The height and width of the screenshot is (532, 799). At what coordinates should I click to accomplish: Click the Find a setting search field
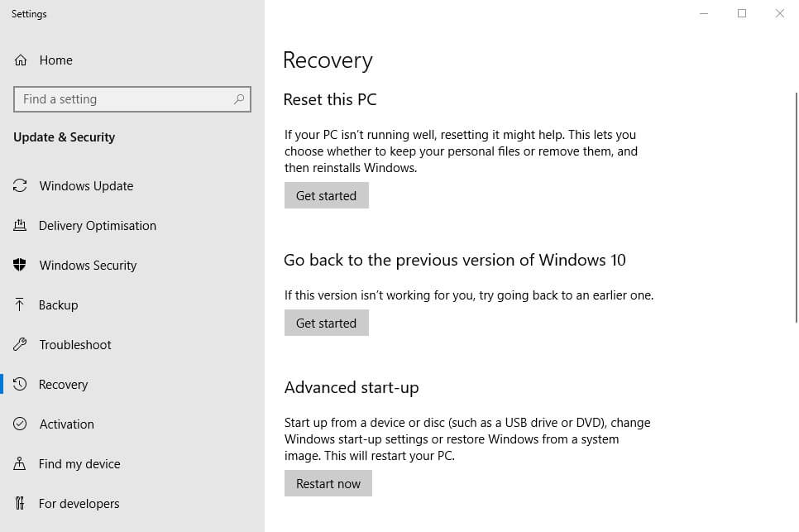click(124, 98)
